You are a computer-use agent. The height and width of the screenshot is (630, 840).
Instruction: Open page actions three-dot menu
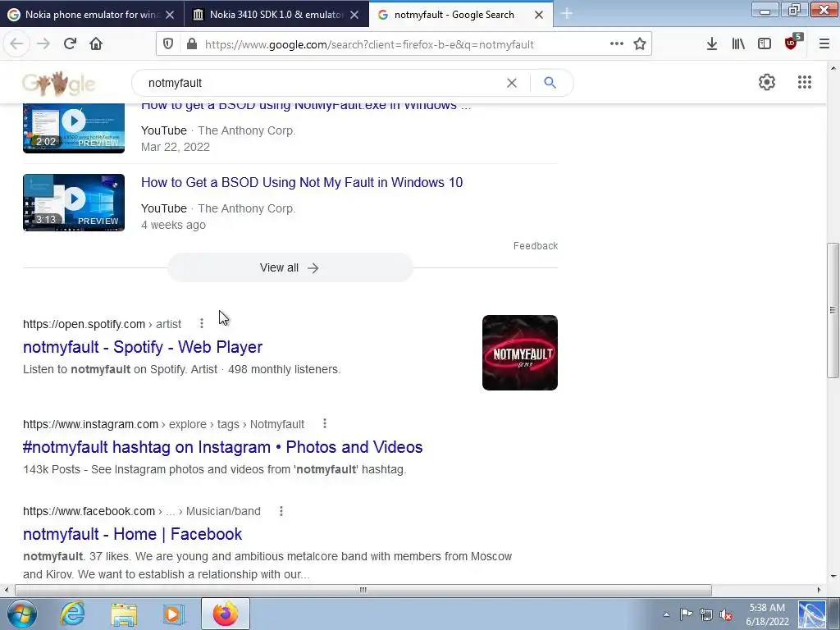point(617,44)
